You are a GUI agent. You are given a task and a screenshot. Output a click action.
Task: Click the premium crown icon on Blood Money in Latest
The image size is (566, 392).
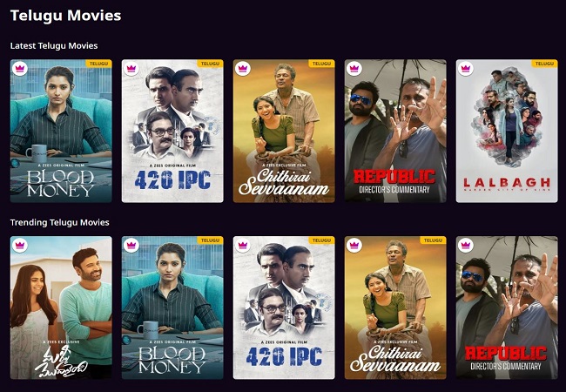[x=20, y=69]
